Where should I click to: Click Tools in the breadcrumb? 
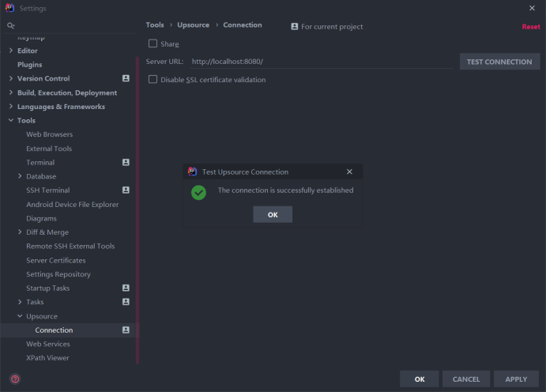155,24
